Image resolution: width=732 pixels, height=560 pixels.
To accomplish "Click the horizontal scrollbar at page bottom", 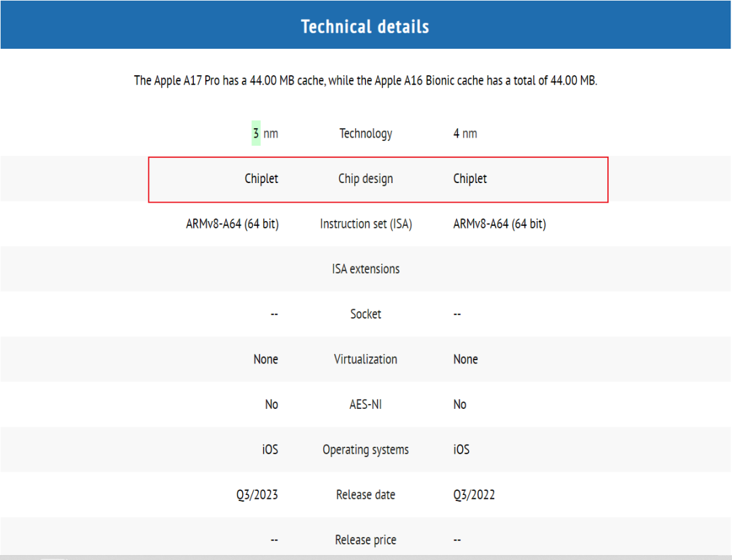I will pyautogui.click(x=366, y=558).
